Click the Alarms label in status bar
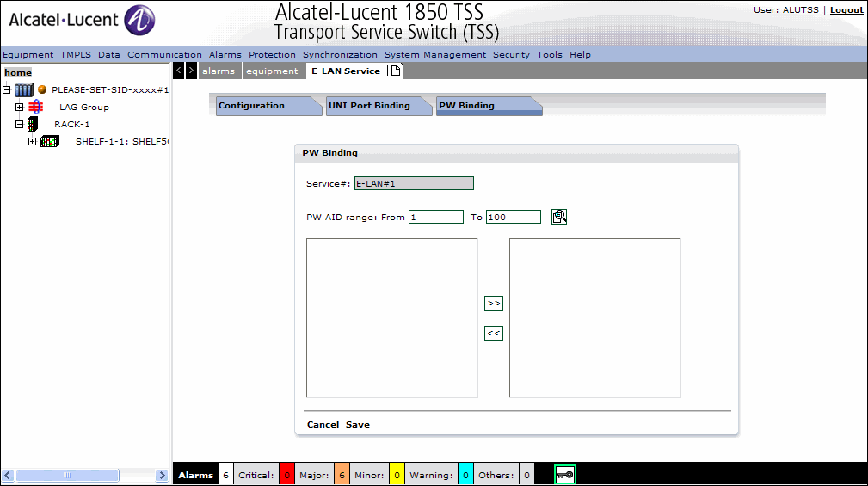868x486 pixels. tap(195, 475)
